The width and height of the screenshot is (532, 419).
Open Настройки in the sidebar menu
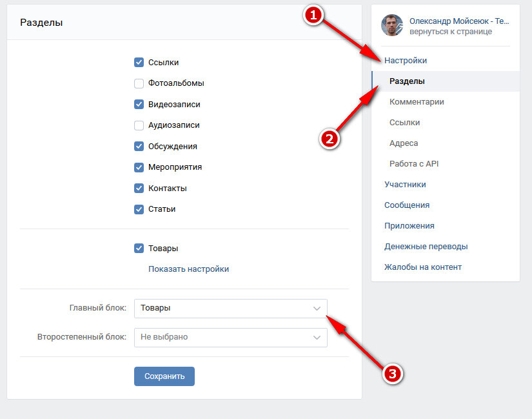click(406, 61)
